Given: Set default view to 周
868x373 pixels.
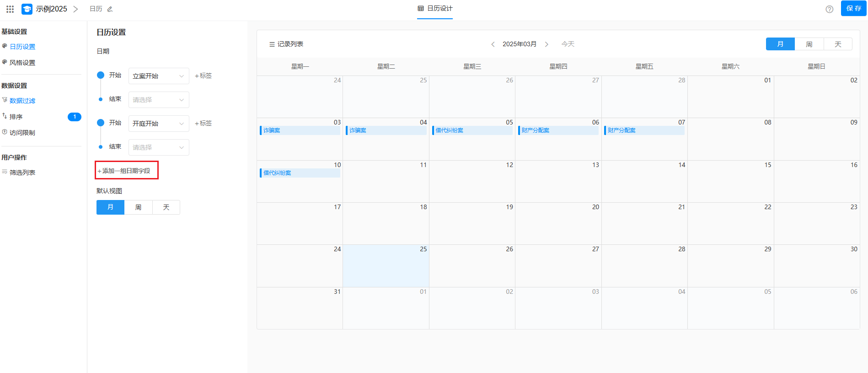Looking at the screenshot, I should [138, 207].
